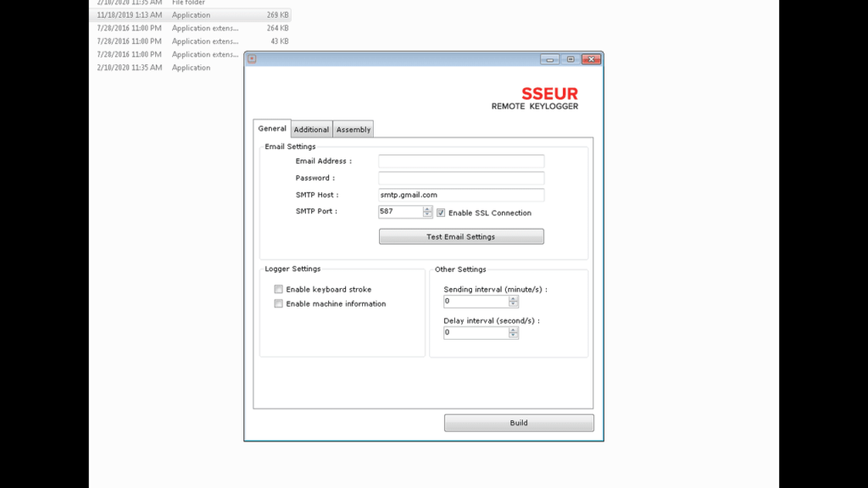Switch to the General tab

(272, 129)
